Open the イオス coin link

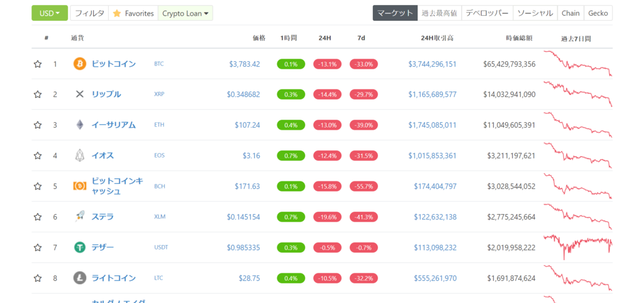pyautogui.click(x=103, y=156)
